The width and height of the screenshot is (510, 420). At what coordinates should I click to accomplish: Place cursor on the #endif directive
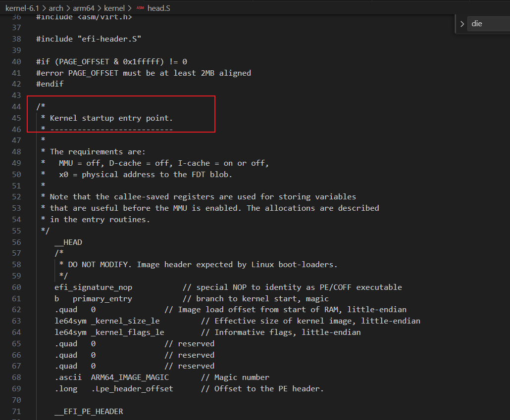[50, 84]
